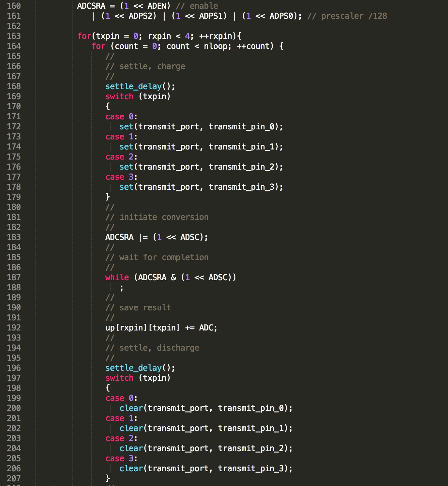The width and height of the screenshot is (448, 486).
Task: Click 'transmit_pin_3' in the clear call
Action: pos(251,469)
